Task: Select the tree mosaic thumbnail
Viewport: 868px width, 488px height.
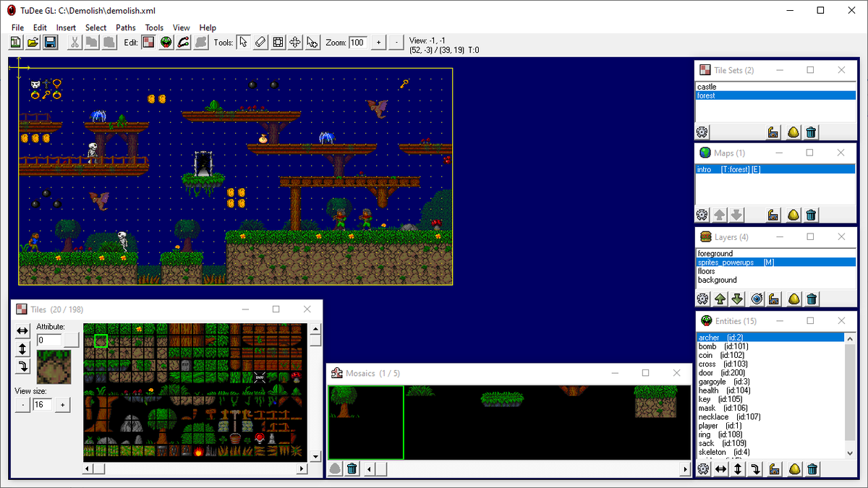Action: [366, 422]
